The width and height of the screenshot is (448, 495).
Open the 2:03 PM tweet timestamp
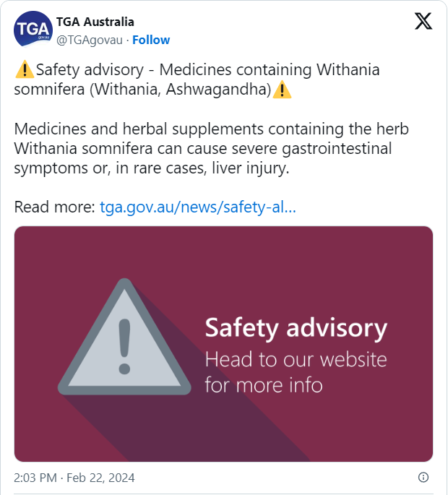pyautogui.click(x=35, y=478)
